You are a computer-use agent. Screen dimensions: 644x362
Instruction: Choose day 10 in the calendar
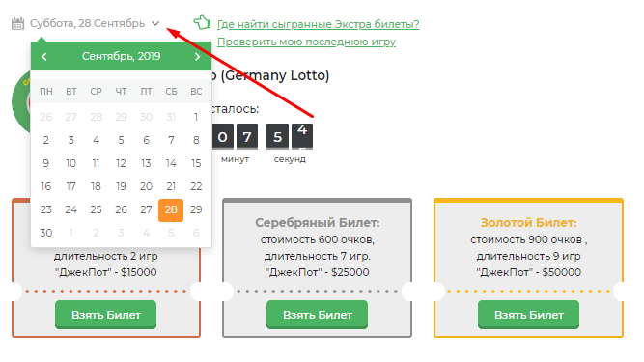(x=71, y=163)
